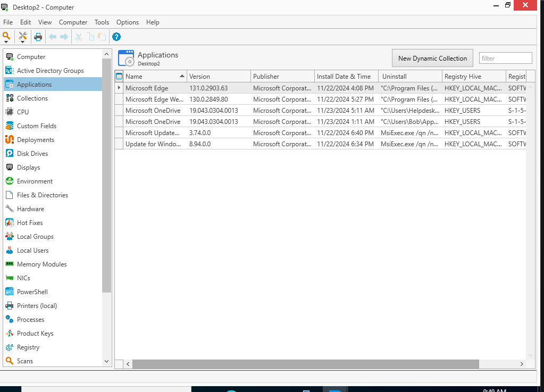Click the forward arrow toolbar icon
Screen dimensions: 544x392
coord(64,37)
